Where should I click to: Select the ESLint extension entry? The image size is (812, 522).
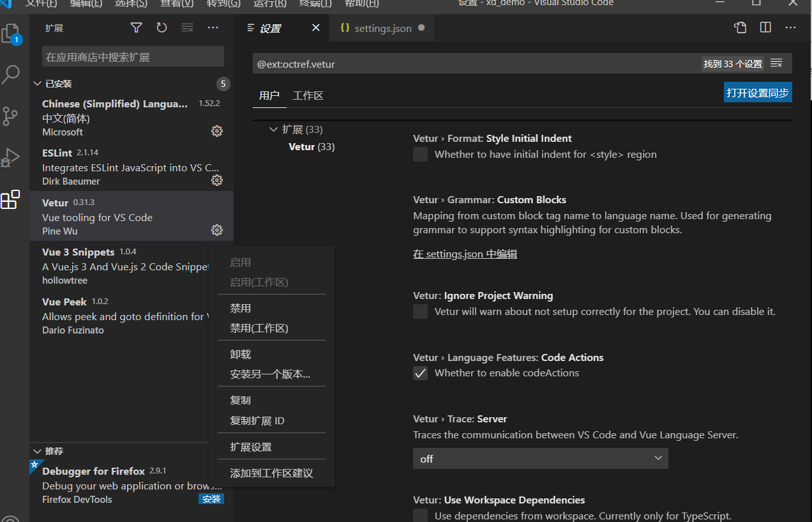(132, 167)
